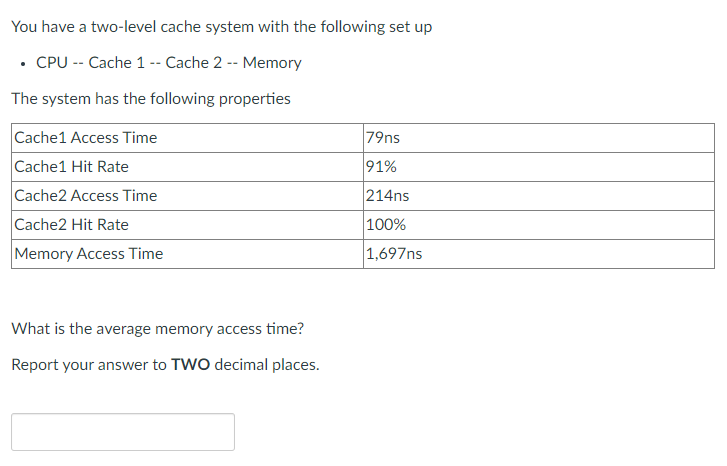
Task: Select the Cache1 Hit Rate label cell
Action: point(187,167)
